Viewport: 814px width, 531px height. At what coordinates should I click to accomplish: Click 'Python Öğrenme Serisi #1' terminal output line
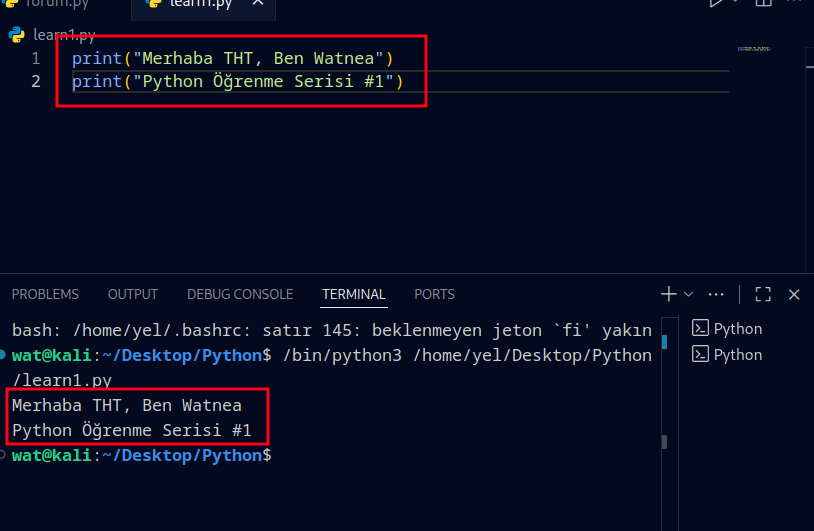(x=132, y=430)
